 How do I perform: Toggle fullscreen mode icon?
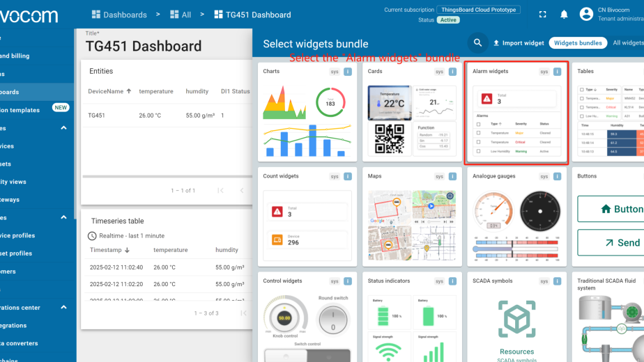pos(542,15)
